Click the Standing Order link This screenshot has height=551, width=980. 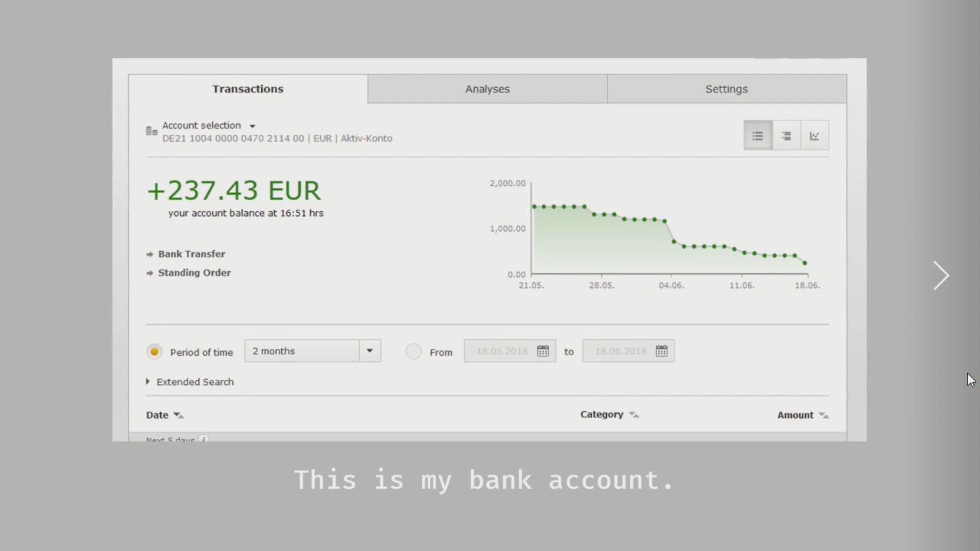coord(194,272)
